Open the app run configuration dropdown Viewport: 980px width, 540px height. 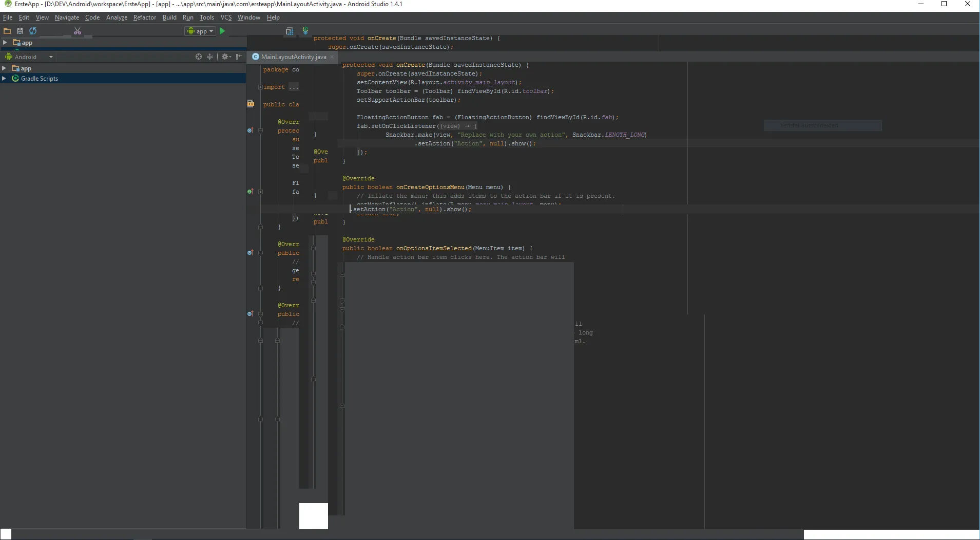tap(200, 31)
